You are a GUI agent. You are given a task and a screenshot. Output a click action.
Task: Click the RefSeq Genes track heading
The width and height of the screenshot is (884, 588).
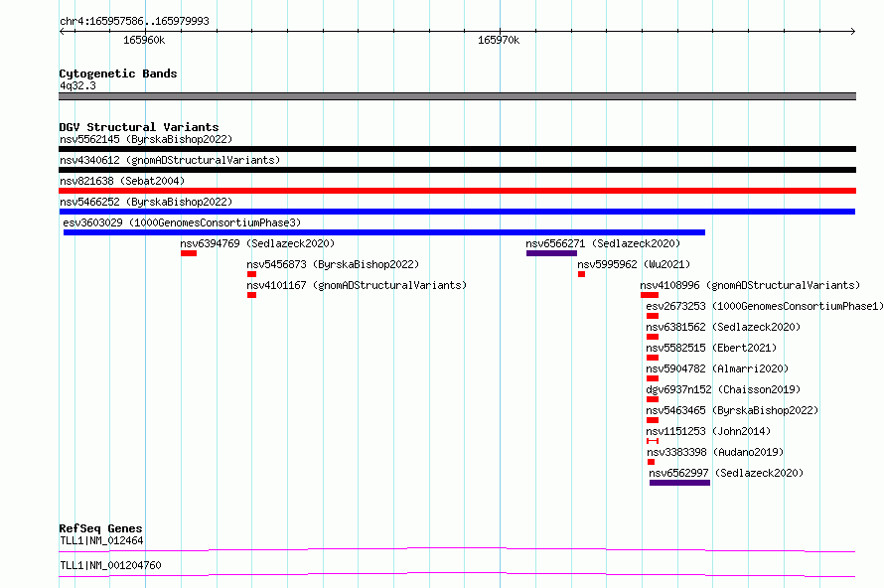[x=100, y=528]
